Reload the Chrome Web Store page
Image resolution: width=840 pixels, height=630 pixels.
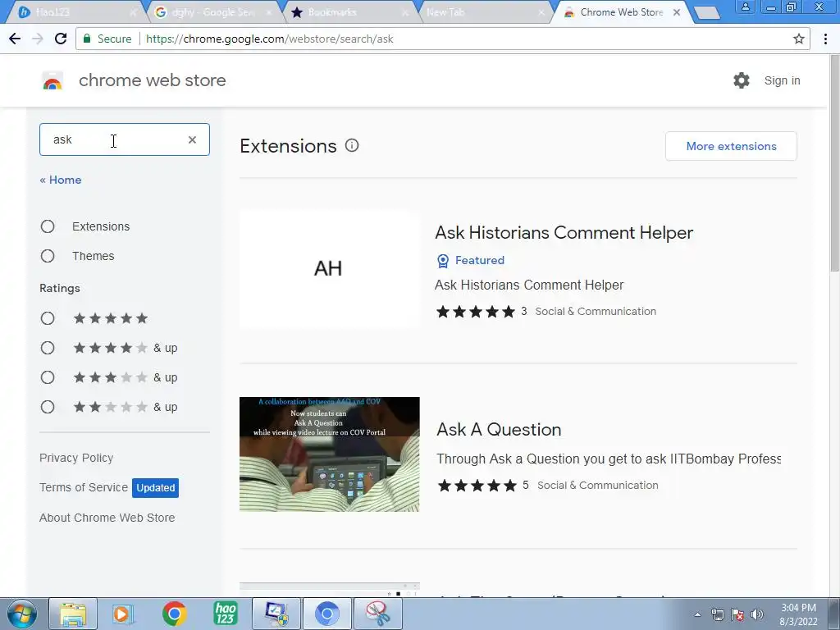tap(61, 39)
